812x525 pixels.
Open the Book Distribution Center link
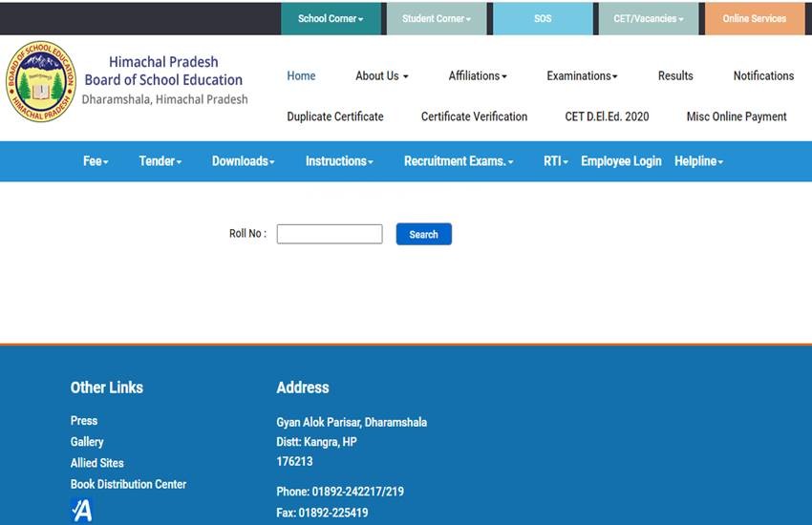(x=128, y=484)
